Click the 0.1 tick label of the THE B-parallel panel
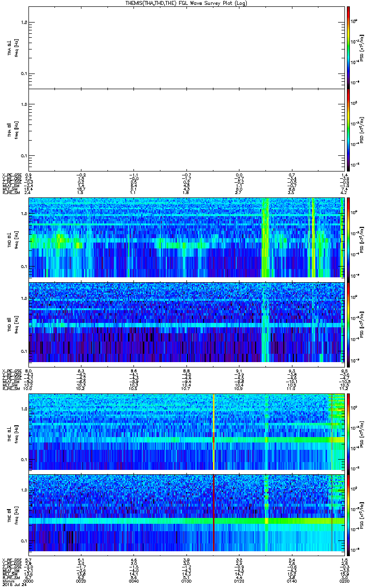 click(x=24, y=540)
